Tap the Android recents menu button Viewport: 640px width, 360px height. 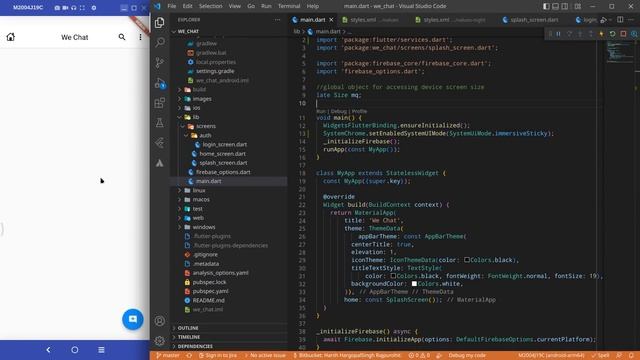101,350
